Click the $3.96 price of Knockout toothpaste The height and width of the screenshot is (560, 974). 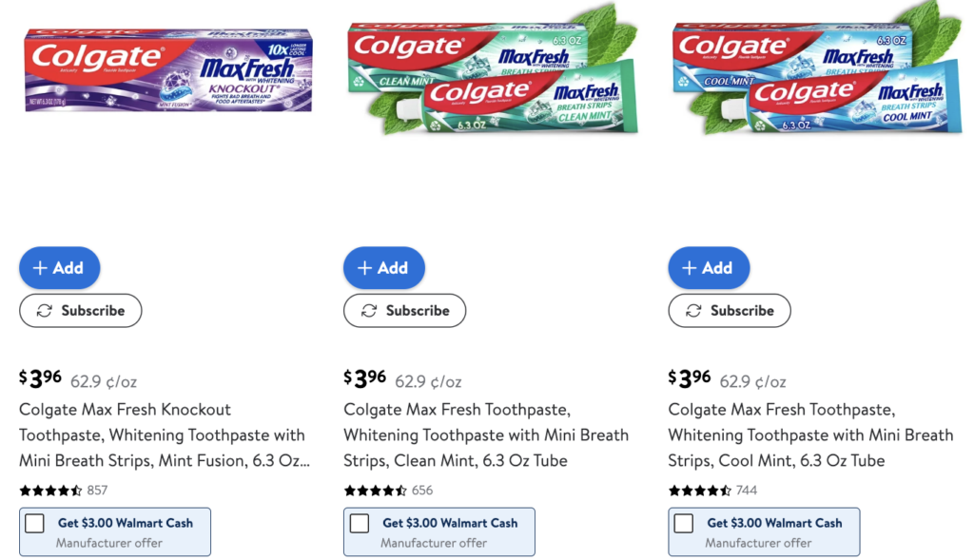[41, 379]
